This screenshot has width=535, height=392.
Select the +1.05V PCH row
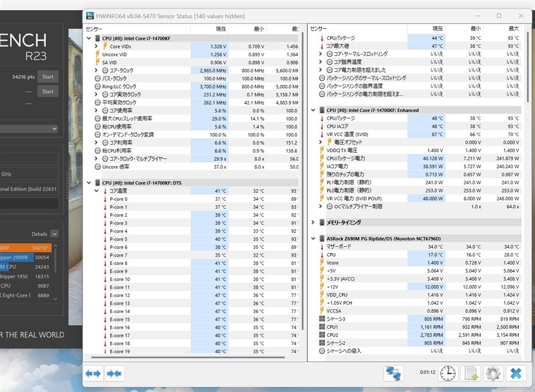pos(420,303)
